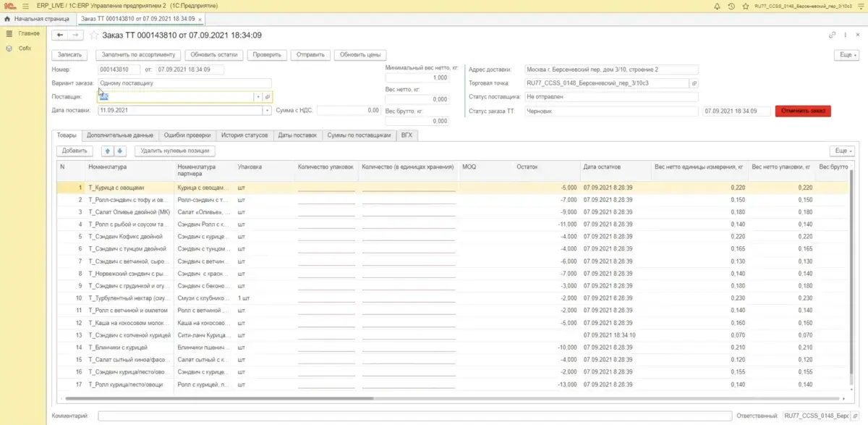
Task: Click the Обновить цены button
Action: tap(361, 54)
